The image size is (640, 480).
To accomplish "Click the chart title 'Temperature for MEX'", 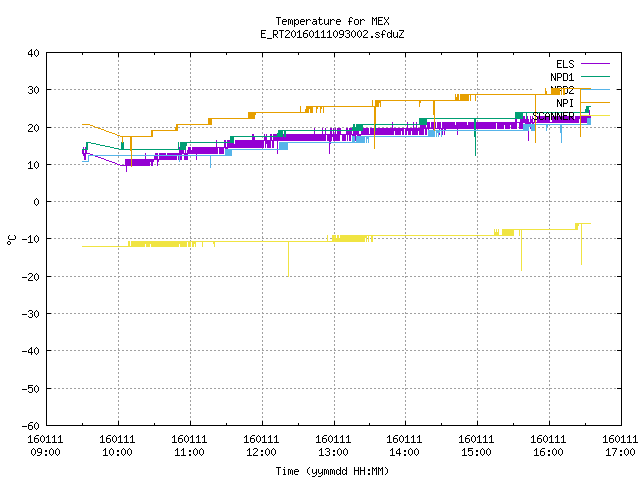I will click(x=332, y=21).
